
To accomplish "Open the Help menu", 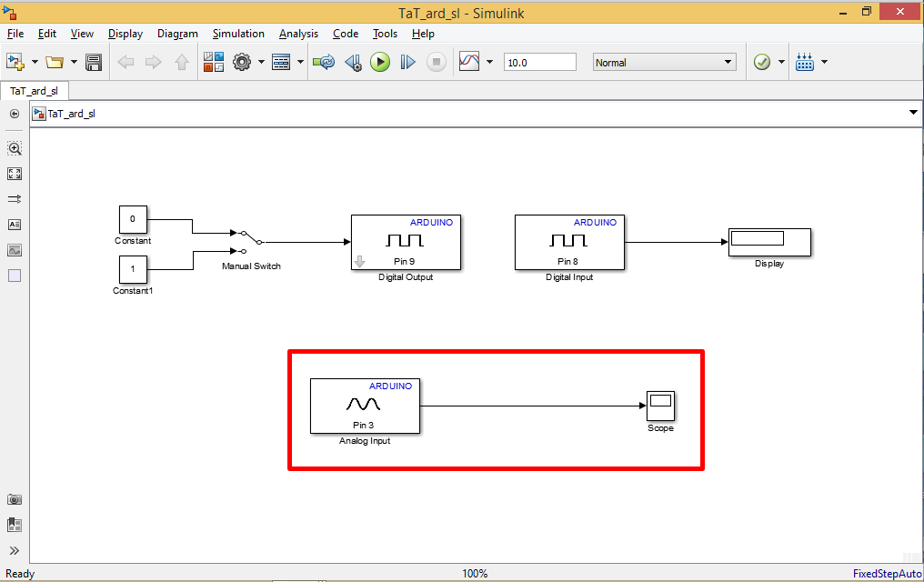I will pyautogui.click(x=423, y=34).
